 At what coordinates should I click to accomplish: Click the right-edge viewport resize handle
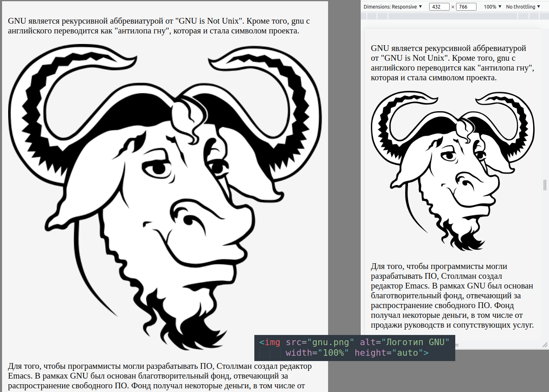[x=545, y=185]
